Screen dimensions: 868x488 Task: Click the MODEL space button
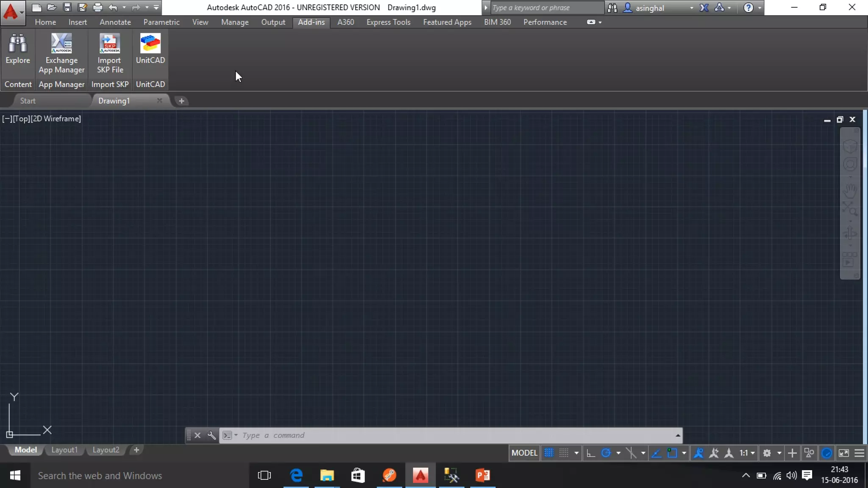click(x=524, y=453)
